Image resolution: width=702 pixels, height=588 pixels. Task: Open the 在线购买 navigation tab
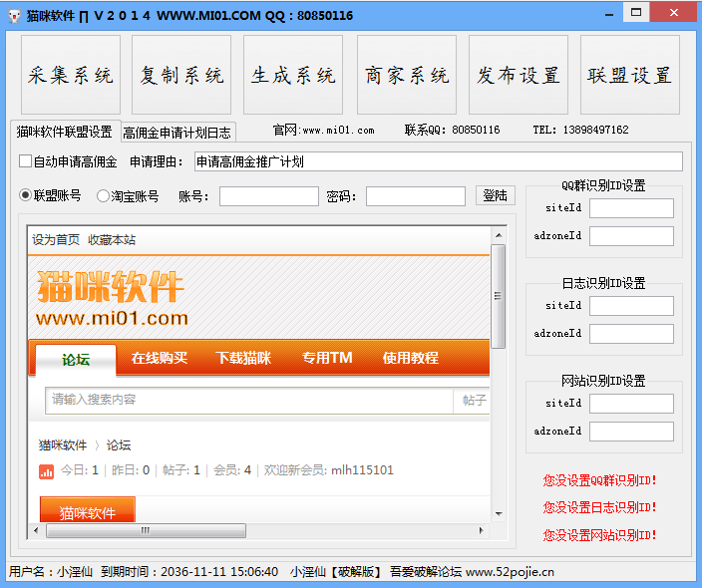point(160,358)
